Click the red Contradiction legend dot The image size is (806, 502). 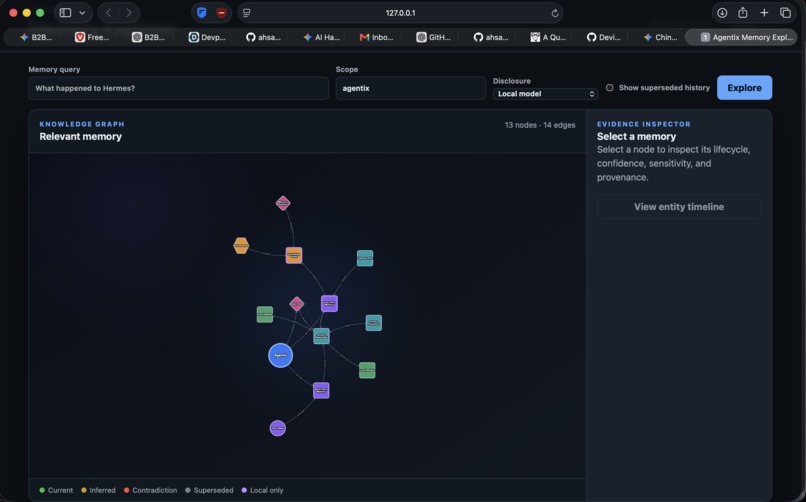coord(126,490)
